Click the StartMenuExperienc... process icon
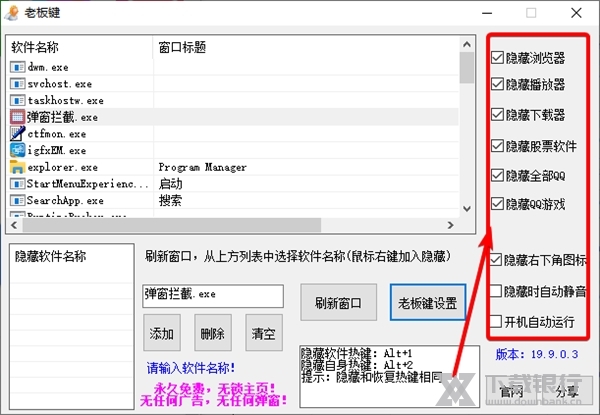The width and height of the screenshot is (600, 415). tap(17, 184)
